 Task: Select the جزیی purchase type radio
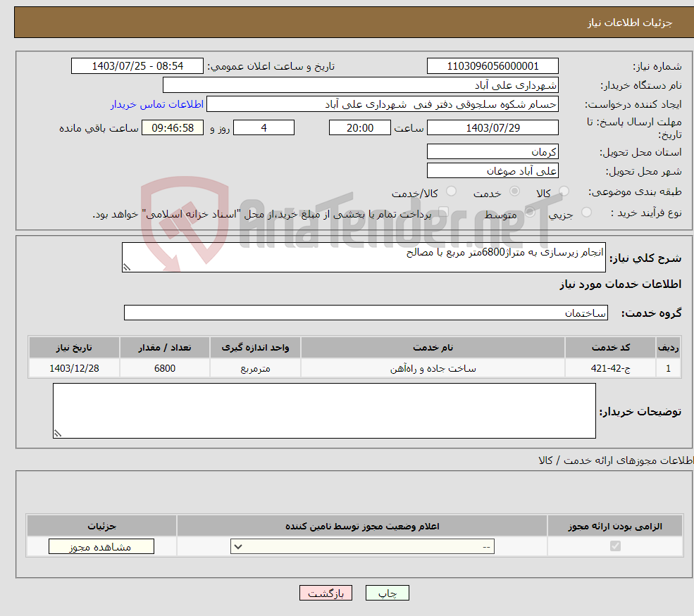586,213
